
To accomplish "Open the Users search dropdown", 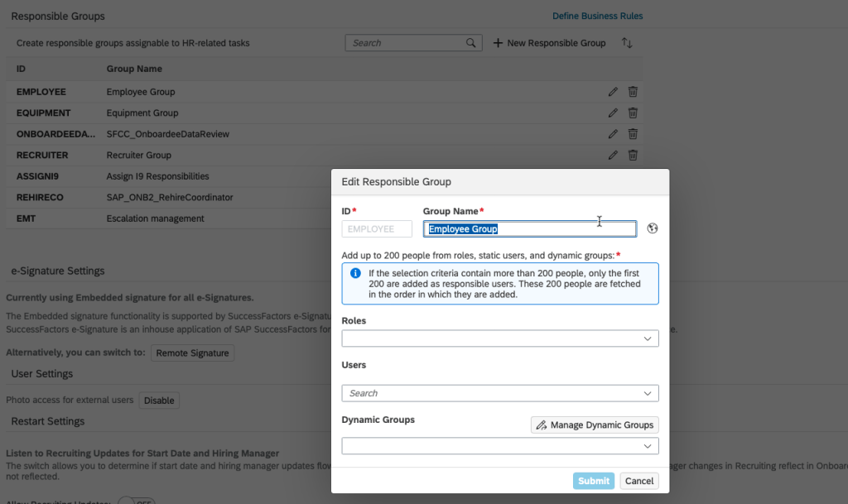I will (647, 393).
